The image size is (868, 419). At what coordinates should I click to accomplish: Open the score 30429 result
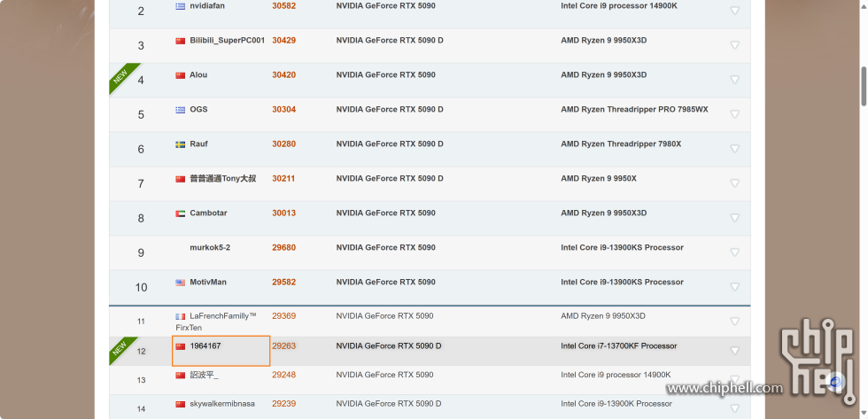[x=284, y=41]
